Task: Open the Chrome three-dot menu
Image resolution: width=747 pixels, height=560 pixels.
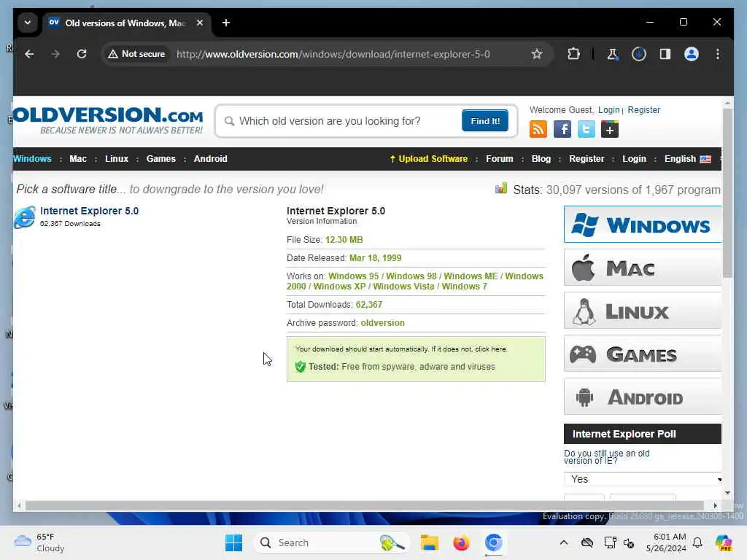Action: tap(718, 54)
